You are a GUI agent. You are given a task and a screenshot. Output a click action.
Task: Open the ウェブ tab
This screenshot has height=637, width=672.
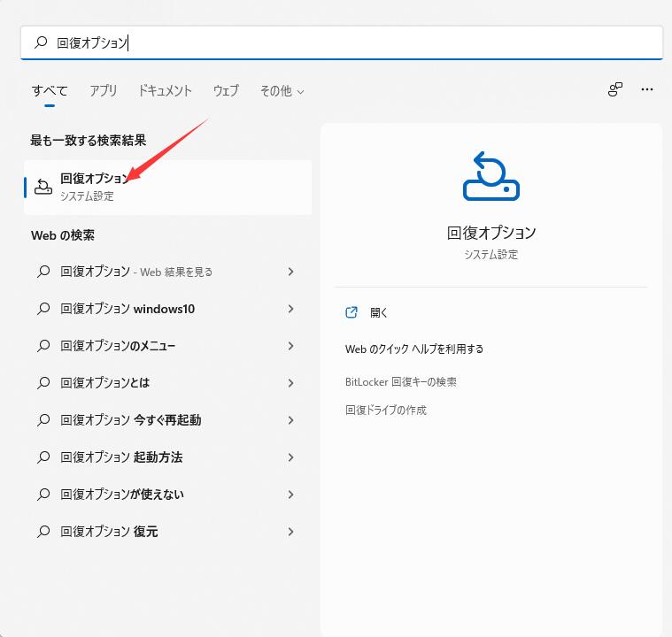226,91
